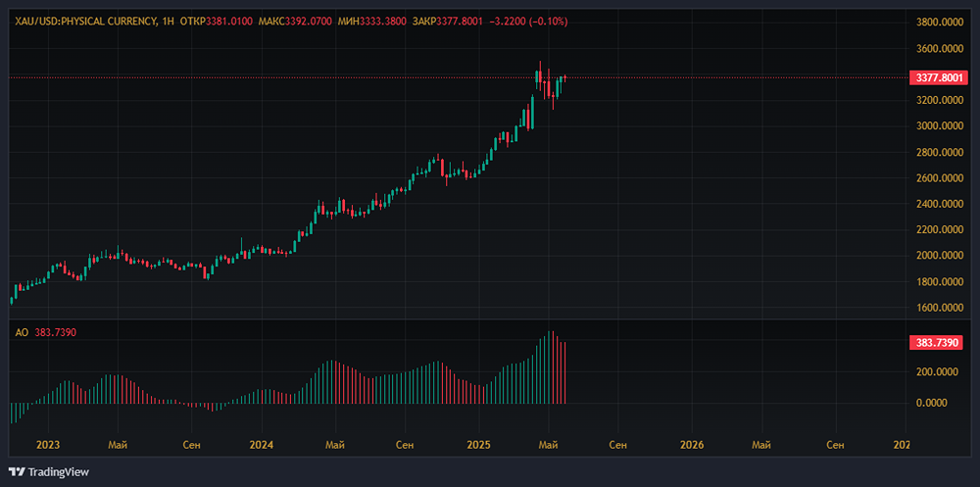Click the Май label right after 2026
The width and height of the screenshot is (980, 487).
(761, 445)
